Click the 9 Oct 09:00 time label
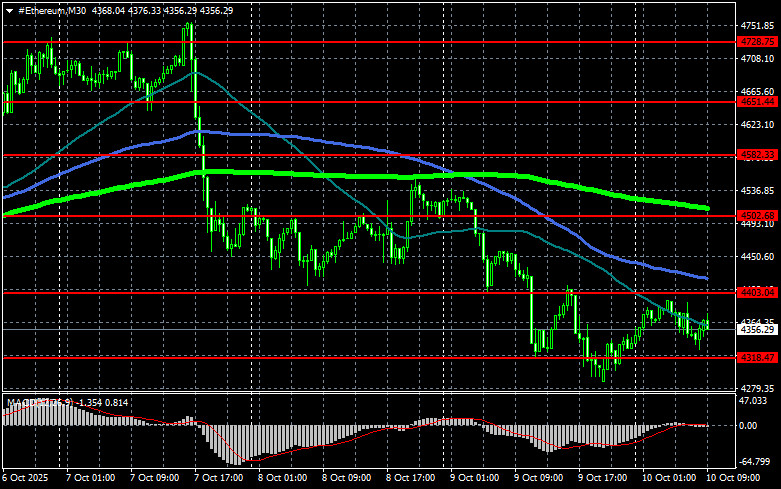 538,478
